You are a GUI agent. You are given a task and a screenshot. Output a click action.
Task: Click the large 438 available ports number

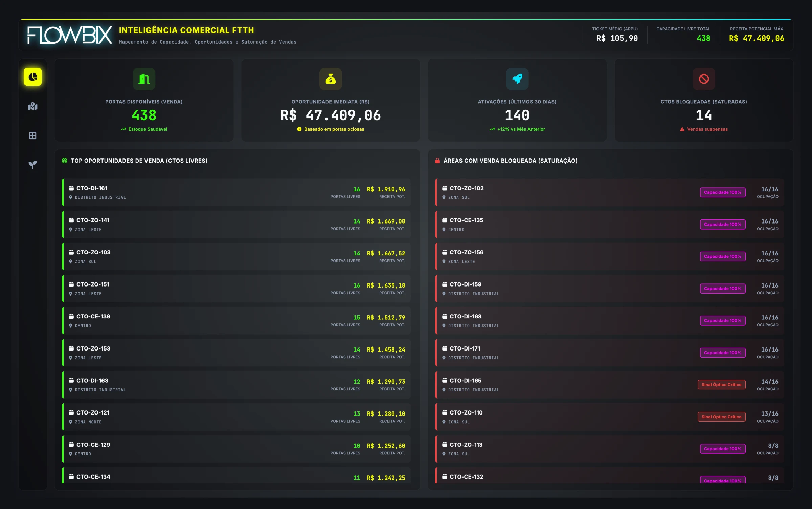[144, 115]
